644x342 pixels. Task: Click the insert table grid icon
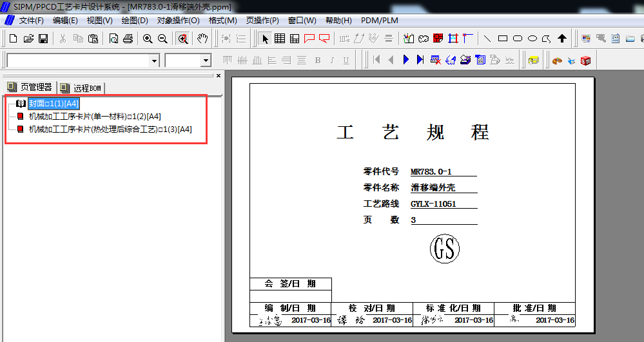pyautogui.click(x=280, y=39)
